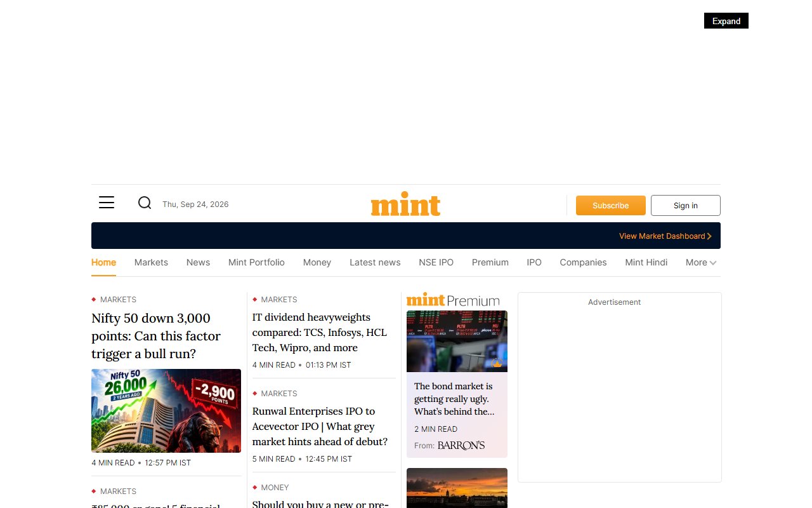This screenshot has height=508, width=812.
Task: Click the 2 MIN READ label
Action: coord(436,429)
